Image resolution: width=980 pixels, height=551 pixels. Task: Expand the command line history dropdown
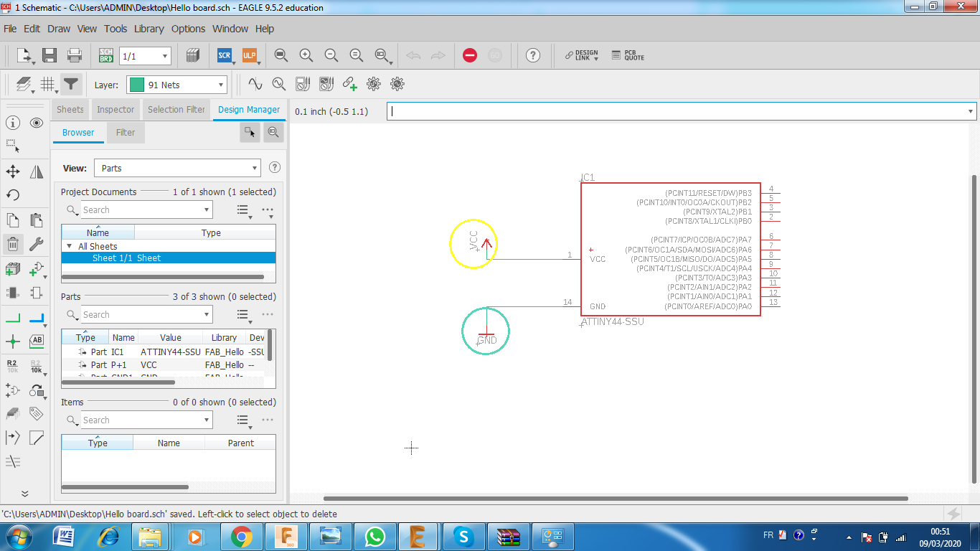point(971,111)
